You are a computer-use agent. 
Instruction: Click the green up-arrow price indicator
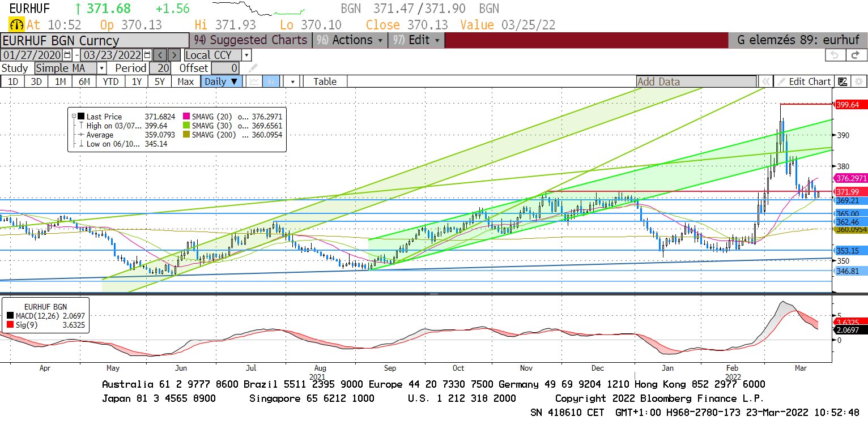click(x=78, y=8)
